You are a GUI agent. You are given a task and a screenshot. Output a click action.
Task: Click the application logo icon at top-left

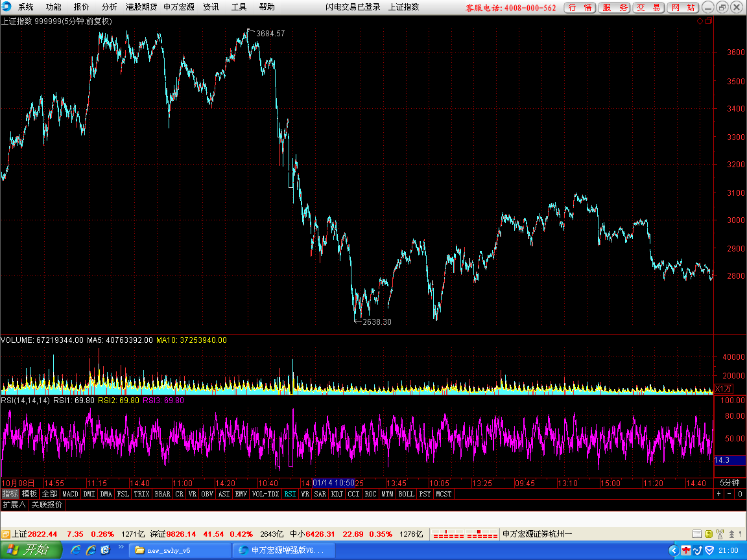point(6,6)
